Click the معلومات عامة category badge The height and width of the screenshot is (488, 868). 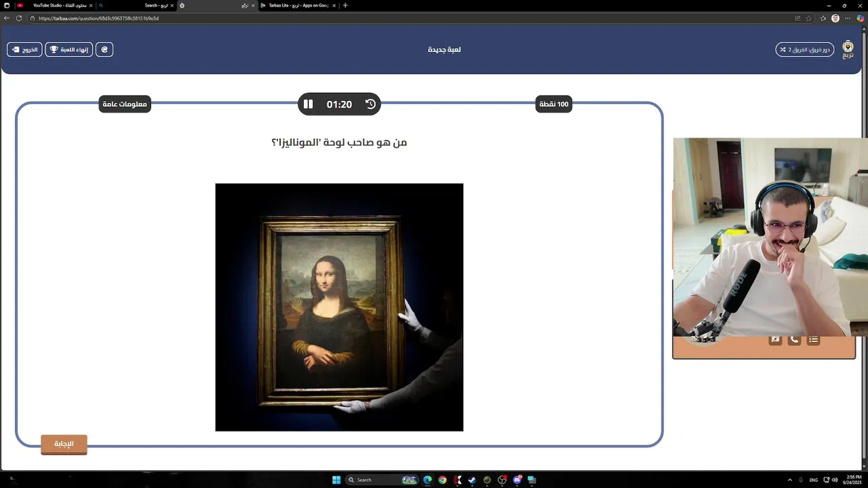click(x=125, y=104)
